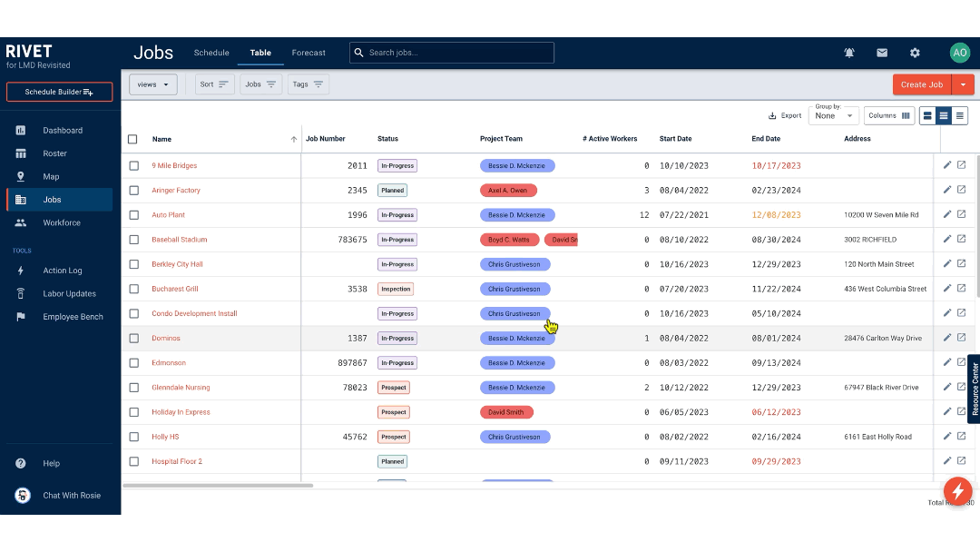Switch to the Forecast tab
The image size is (980, 552).
tap(309, 53)
